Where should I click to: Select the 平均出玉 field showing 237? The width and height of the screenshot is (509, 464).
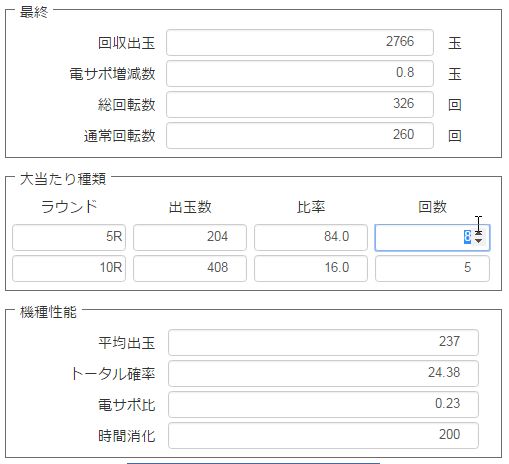[x=323, y=342]
